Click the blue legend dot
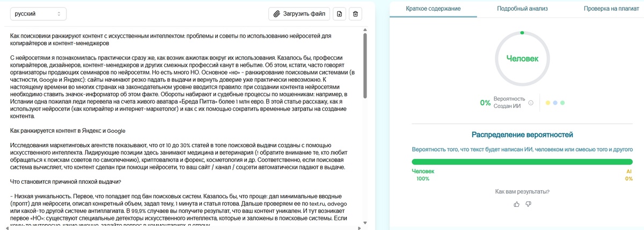Image resolution: width=644 pixels, height=230 pixels. point(555,103)
